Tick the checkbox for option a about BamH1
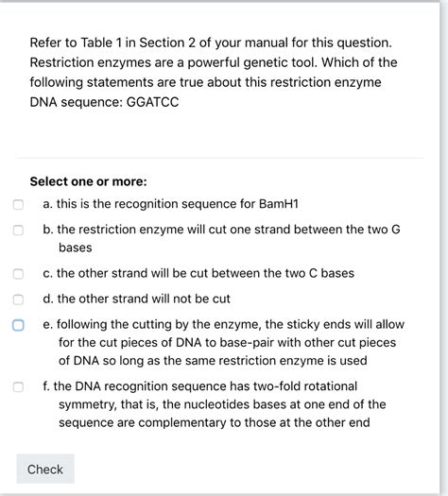 point(18,204)
